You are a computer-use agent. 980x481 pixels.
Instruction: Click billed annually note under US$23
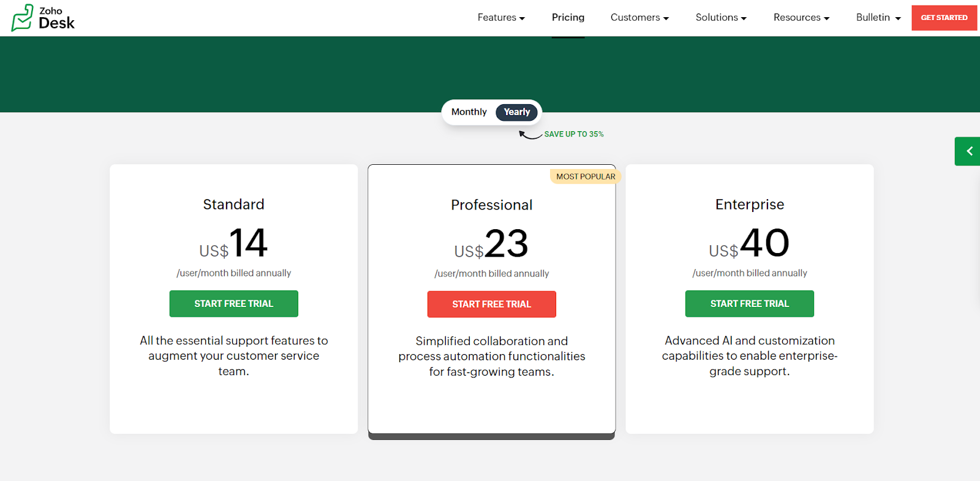[491, 274]
